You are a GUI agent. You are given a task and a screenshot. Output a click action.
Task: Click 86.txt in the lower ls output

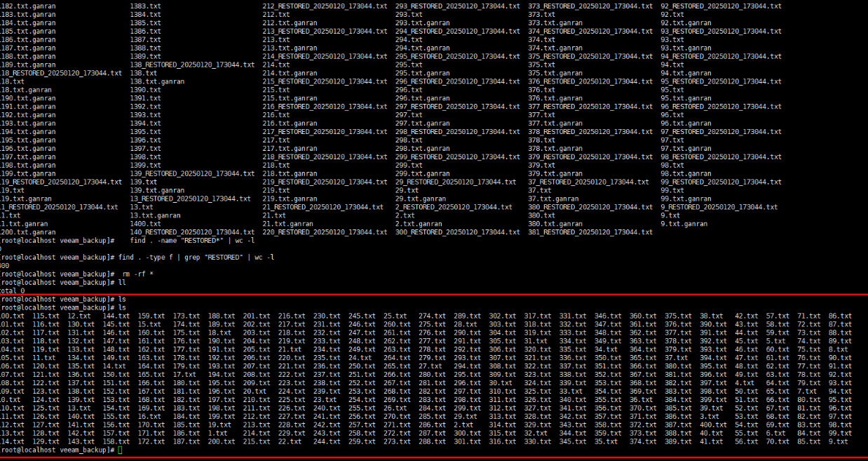coord(840,316)
